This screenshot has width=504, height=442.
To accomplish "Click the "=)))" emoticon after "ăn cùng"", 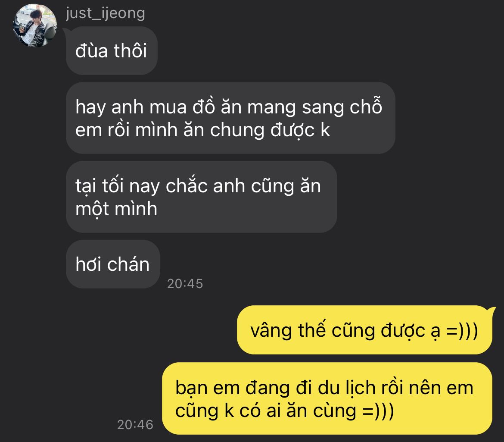I will coord(378,411).
